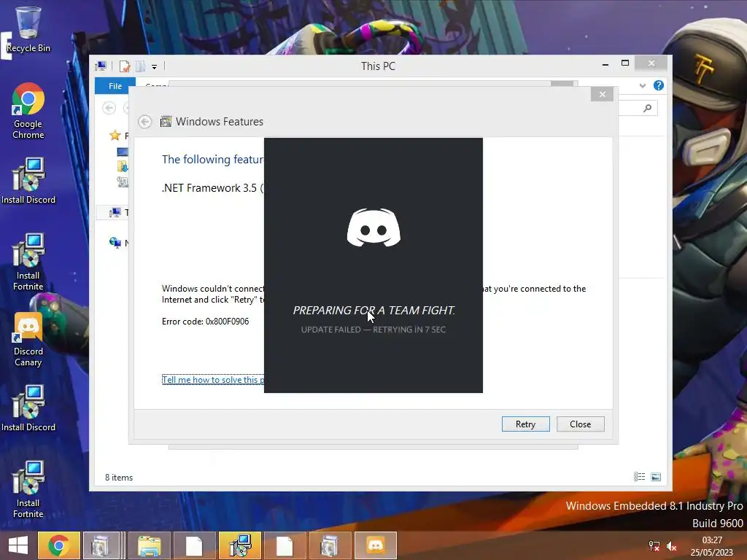Select the lower Install Fortnite desktop icon
Screen dimensions: 747x560
[28, 489]
